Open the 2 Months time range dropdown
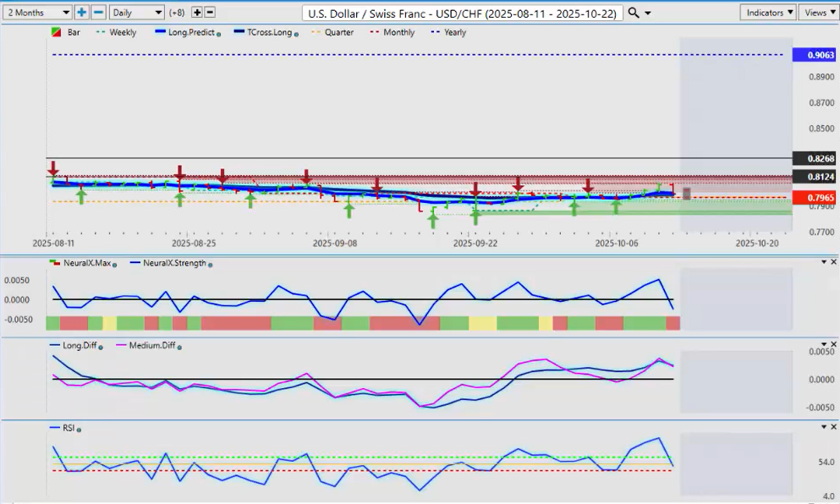 (x=36, y=13)
